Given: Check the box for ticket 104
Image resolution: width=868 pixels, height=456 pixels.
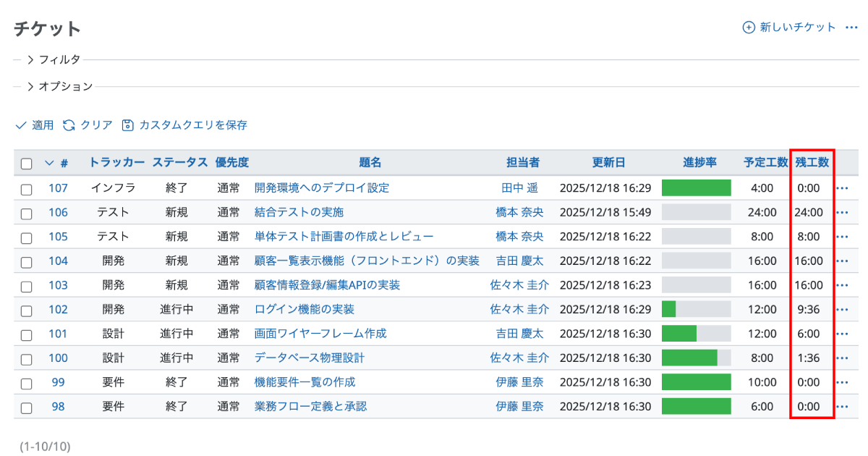Looking at the screenshot, I should tap(27, 262).
